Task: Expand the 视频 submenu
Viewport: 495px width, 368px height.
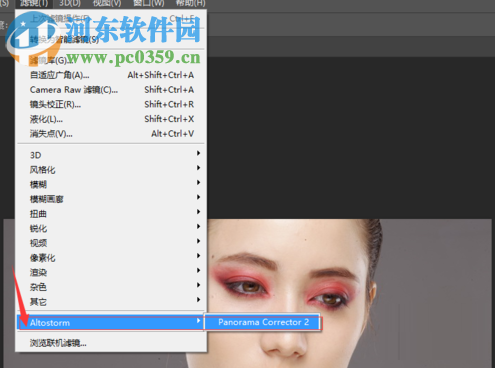Action: (111, 243)
